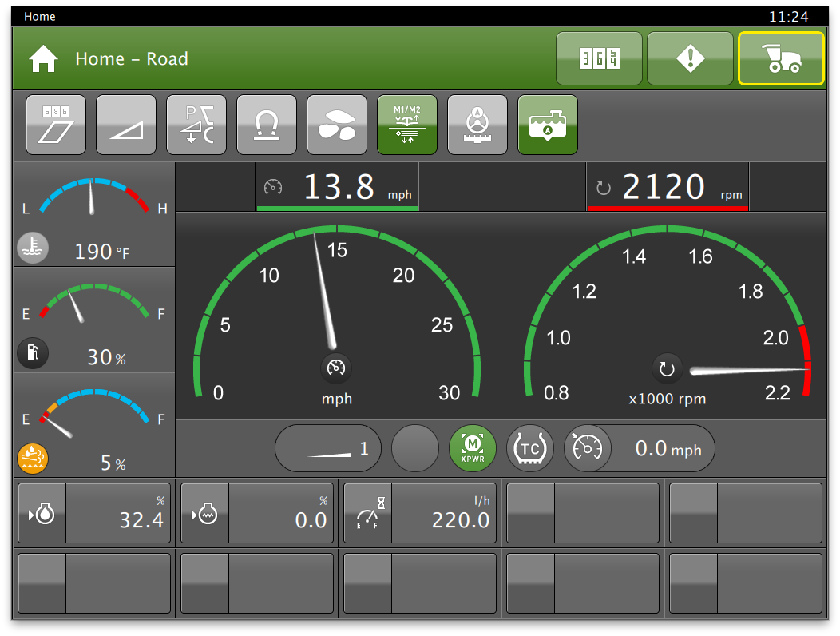Open the cruise control 0.0 mph setting
This screenshot has width=840, height=636.
(x=640, y=448)
